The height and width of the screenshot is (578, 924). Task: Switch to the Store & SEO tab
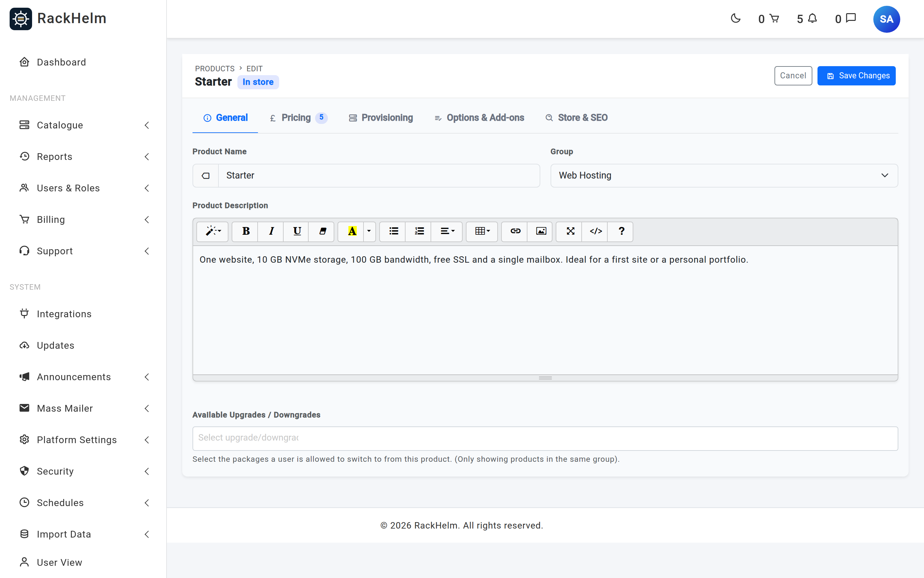click(577, 118)
